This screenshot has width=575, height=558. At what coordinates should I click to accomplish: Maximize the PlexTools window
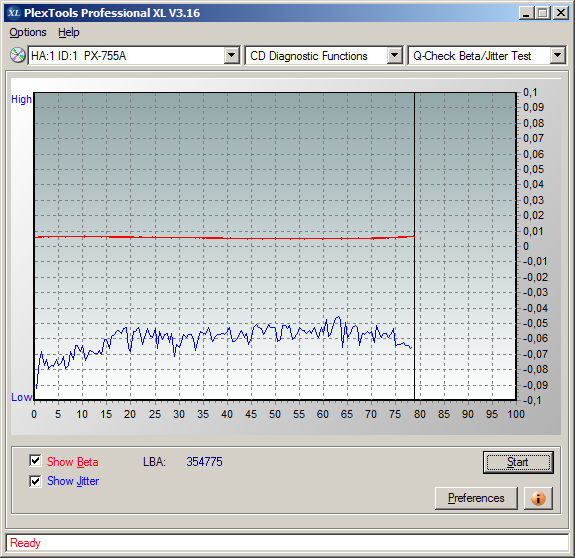click(543, 13)
